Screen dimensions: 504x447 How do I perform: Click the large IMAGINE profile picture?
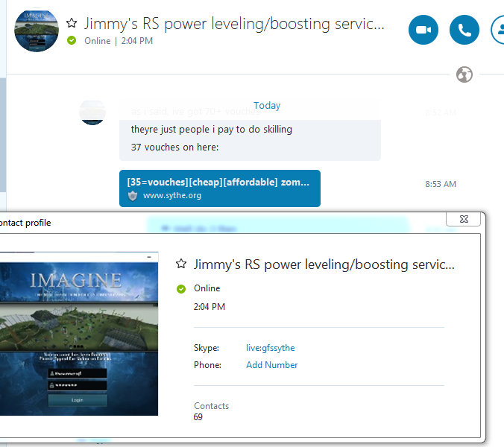79,334
